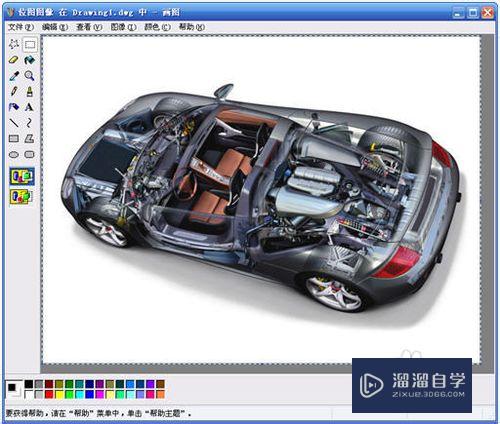The height and width of the screenshot is (424, 500).
Task: Pick the dark red (maroon) swatch
Action: tap(49, 384)
